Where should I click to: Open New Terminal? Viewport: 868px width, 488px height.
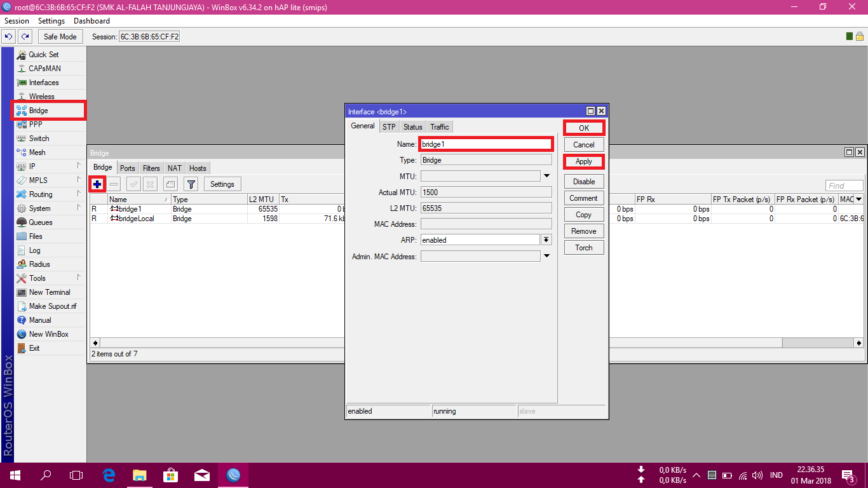tap(50, 292)
